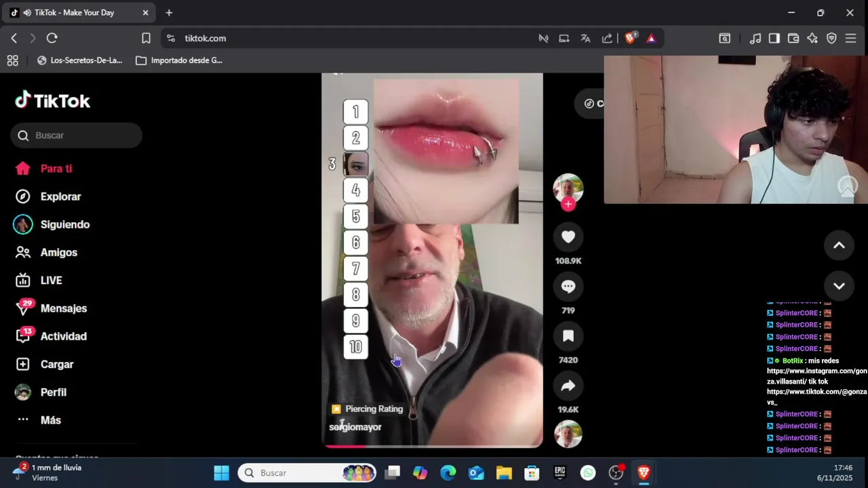Click the TikTok search field
Viewport: 868px width, 488px height.
(76, 136)
